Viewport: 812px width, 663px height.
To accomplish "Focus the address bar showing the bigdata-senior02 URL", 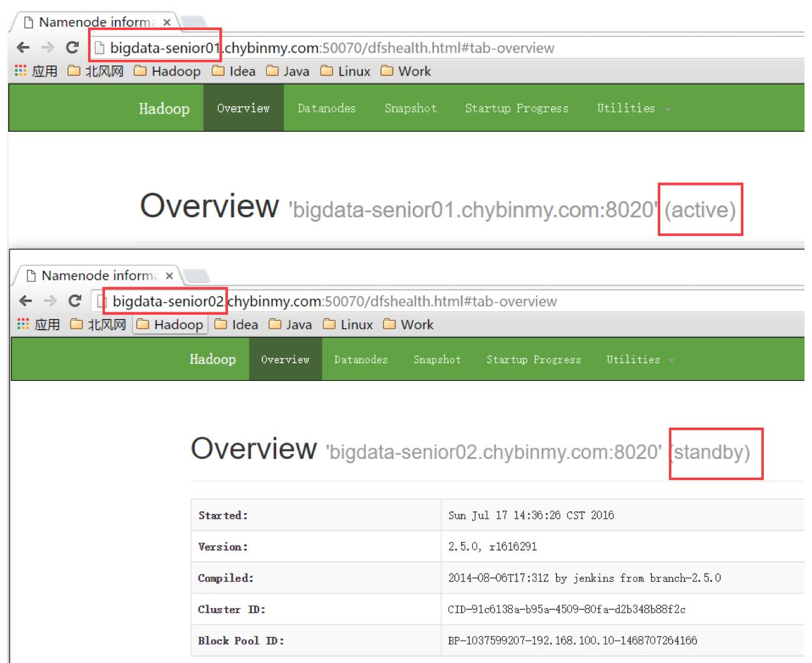I will 448,301.
